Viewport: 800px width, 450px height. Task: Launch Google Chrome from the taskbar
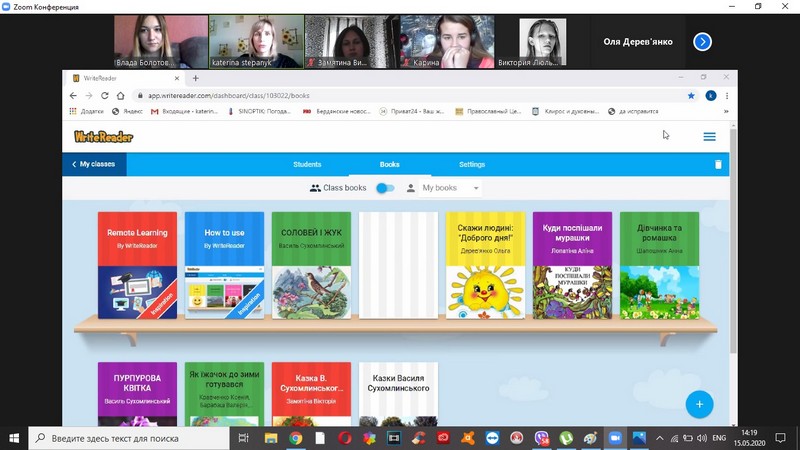coord(295,438)
